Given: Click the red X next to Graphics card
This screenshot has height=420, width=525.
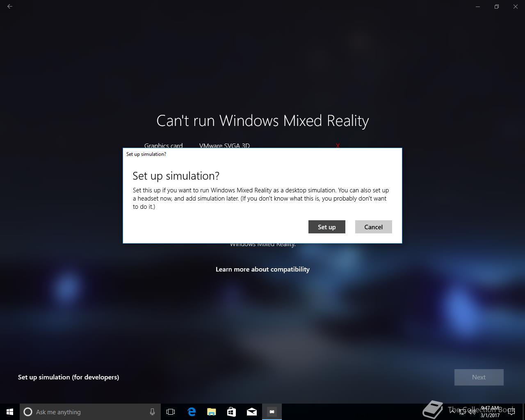Looking at the screenshot, I should 338,146.
